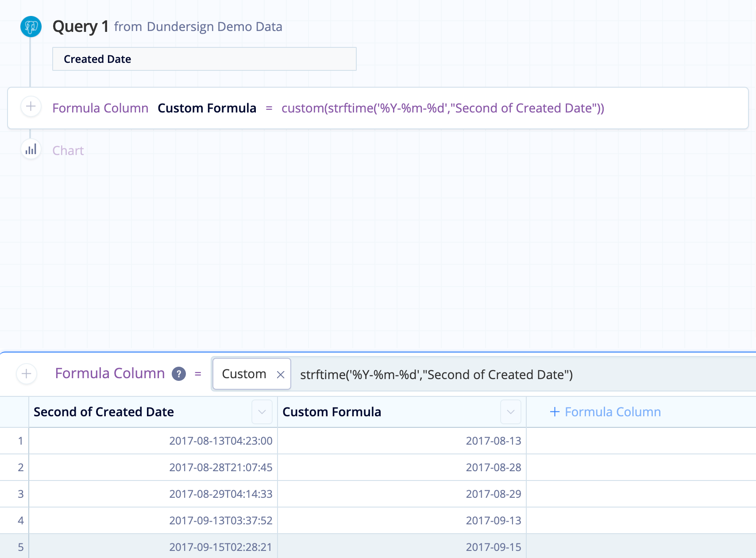Image resolution: width=756 pixels, height=558 pixels.
Task: Open the Custom formula type selector
Action: [244, 374]
